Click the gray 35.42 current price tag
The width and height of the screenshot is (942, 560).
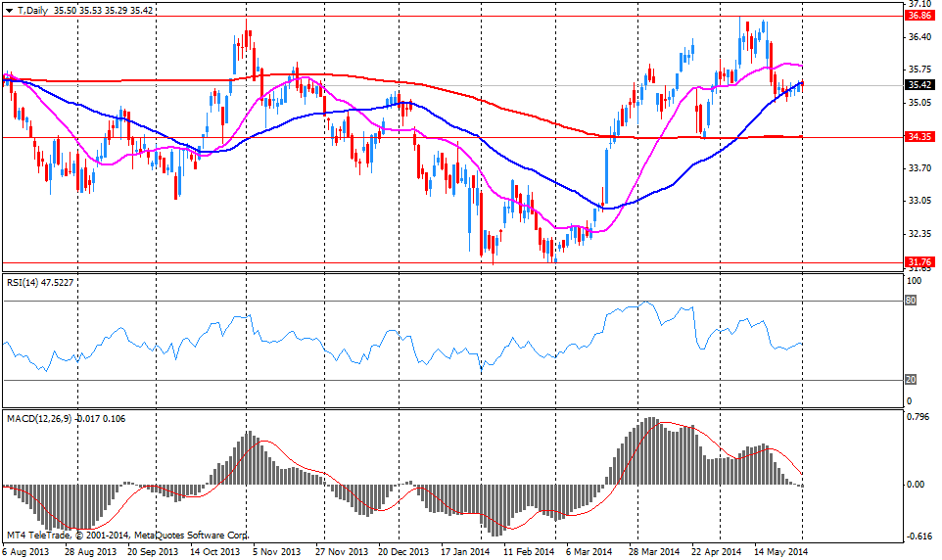point(918,85)
